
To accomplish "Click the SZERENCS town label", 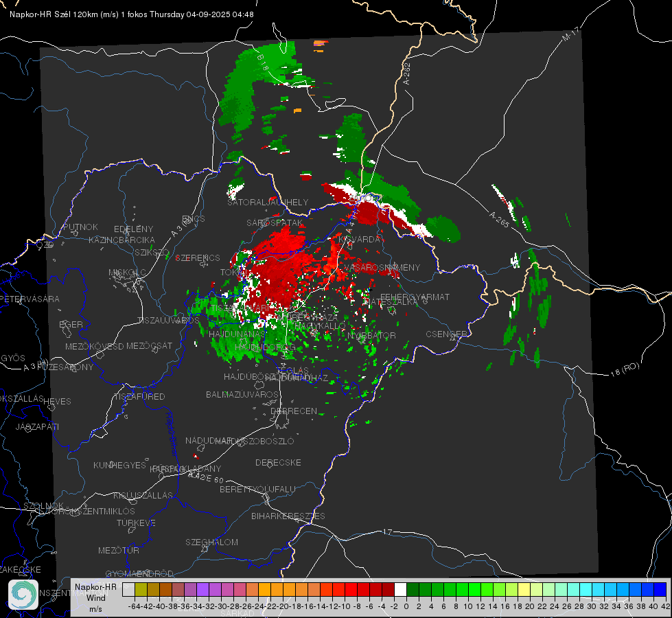I will 198,257.
